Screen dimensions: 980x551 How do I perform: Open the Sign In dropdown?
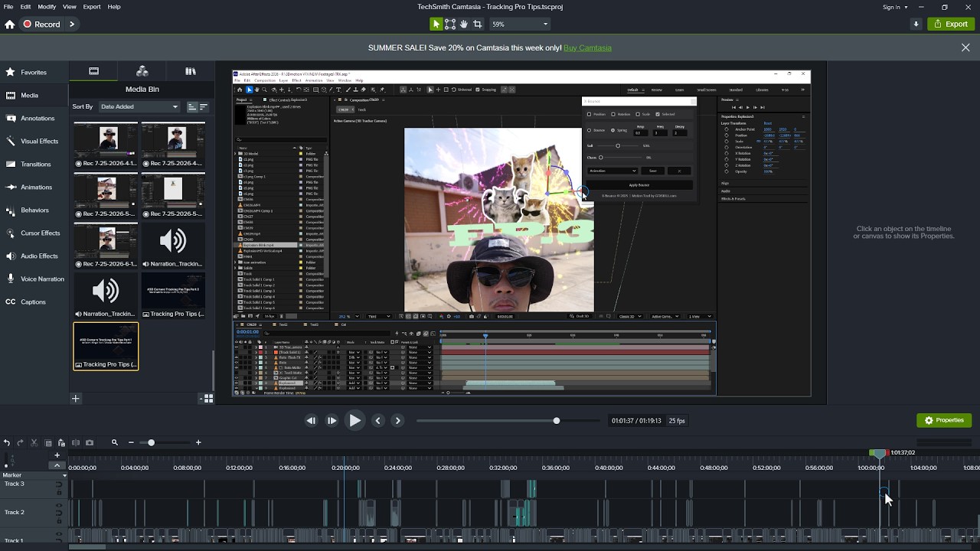click(x=895, y=7)
